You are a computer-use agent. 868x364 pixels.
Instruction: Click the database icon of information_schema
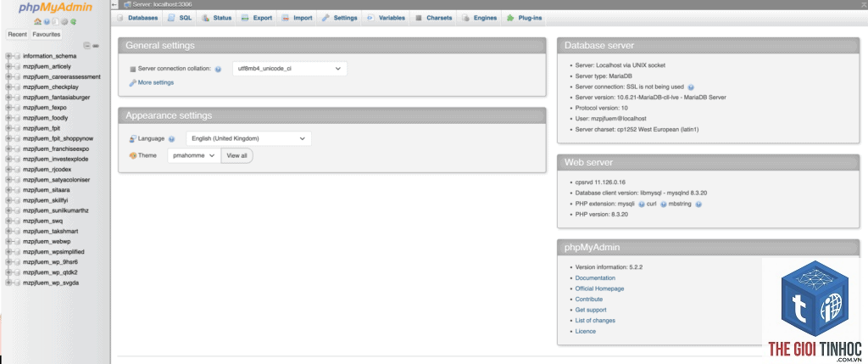pyautogui.click(x=17, y=56)
